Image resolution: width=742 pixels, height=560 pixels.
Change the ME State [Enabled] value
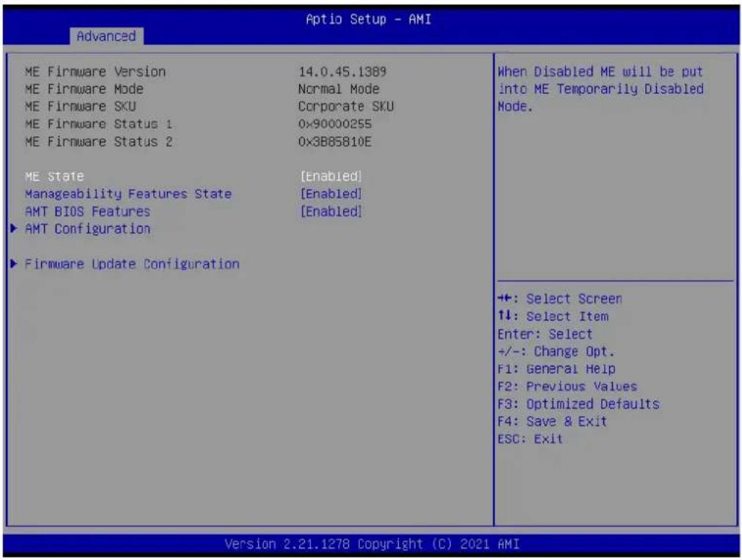pyautogui.click(x=331, y=177)
